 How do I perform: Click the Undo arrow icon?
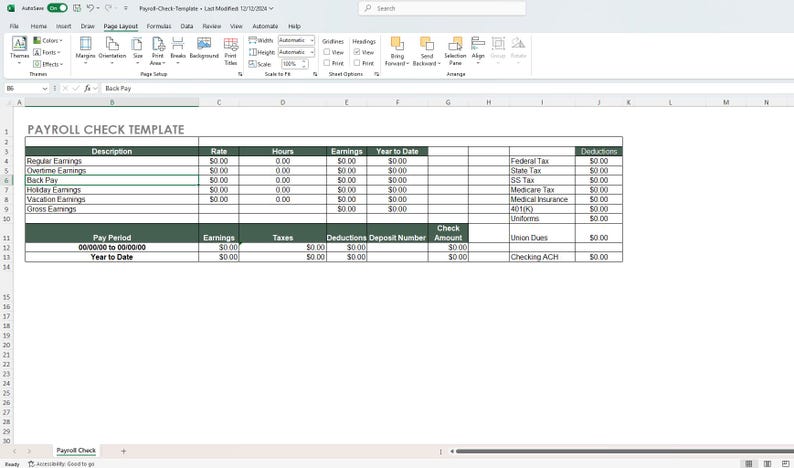90,8
